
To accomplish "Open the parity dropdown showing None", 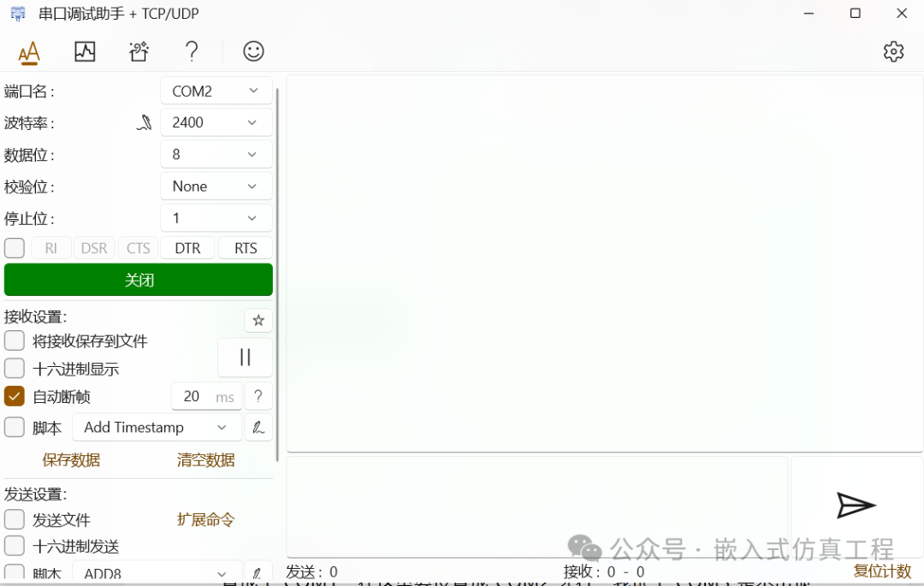I will 216,186.
